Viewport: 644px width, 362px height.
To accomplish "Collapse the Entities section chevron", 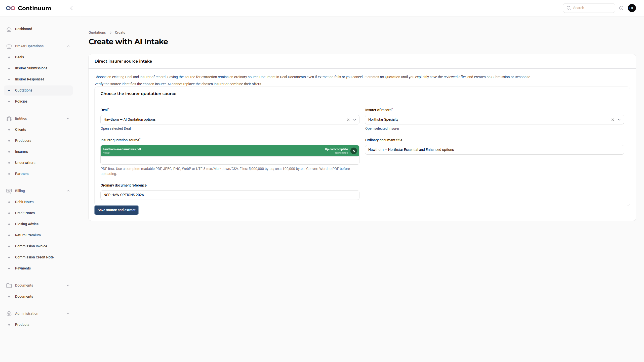I will pyautogui.click(x=68, y=118).
